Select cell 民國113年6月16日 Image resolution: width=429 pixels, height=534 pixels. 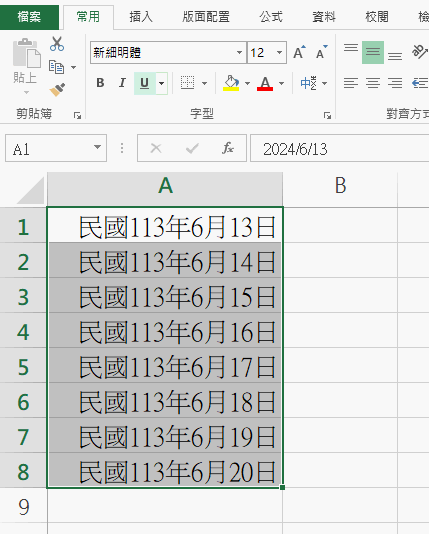(165, 331)
